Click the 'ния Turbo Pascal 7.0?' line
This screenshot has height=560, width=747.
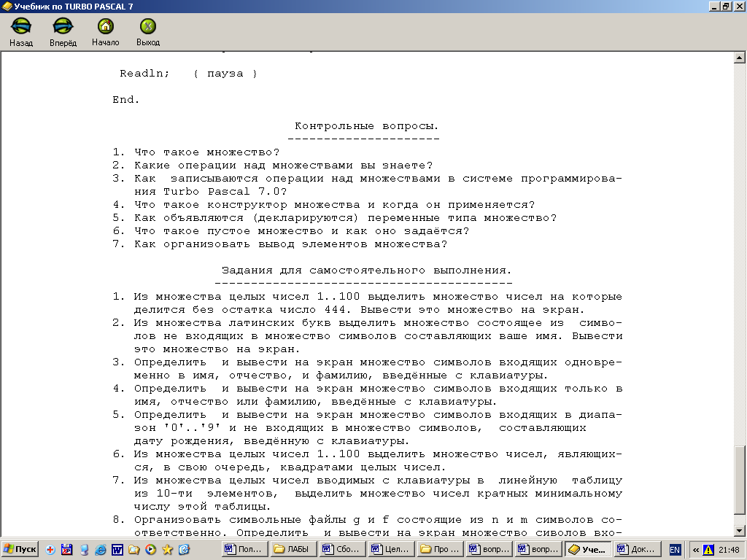click(210, 192)
